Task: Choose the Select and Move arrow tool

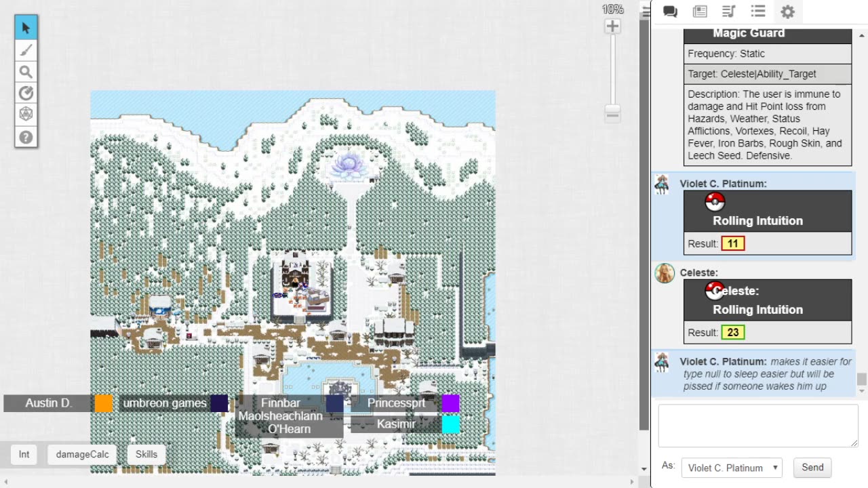Action: [x=26, y=28]
